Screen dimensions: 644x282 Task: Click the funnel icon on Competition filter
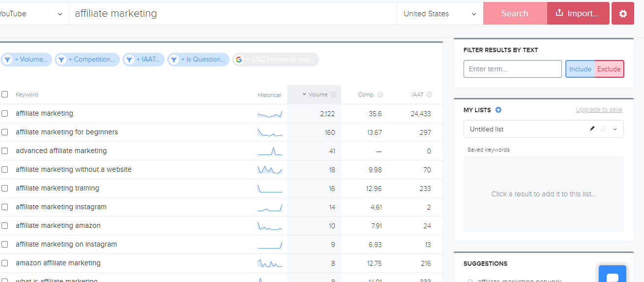click(x=61, y=60)
